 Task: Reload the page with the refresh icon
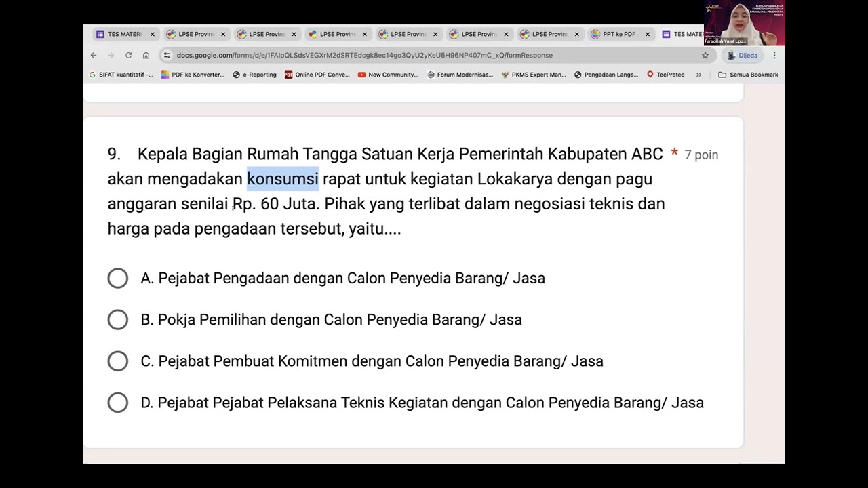tap(128, 55)
